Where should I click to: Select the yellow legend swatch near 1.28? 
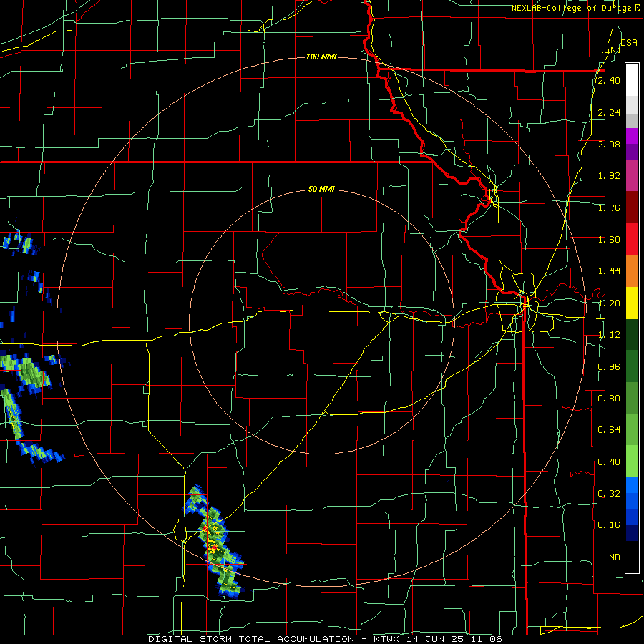point(632,303)
